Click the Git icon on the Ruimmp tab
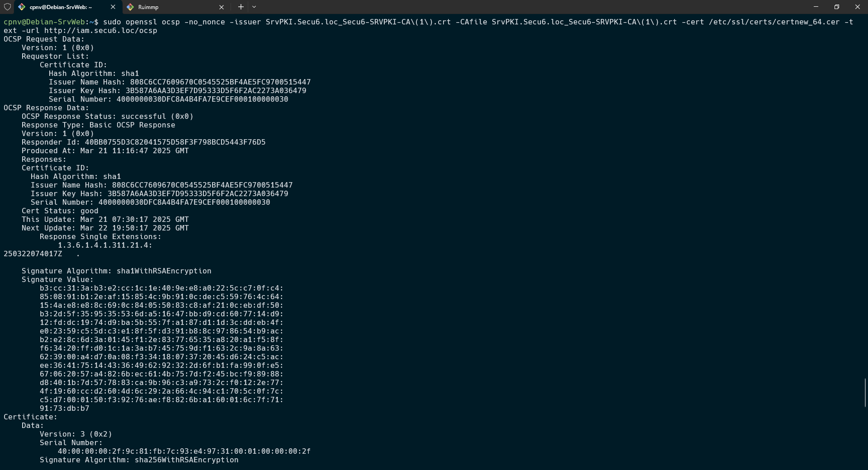The height and width of the screenshot is (470, 868). point(130,7)
